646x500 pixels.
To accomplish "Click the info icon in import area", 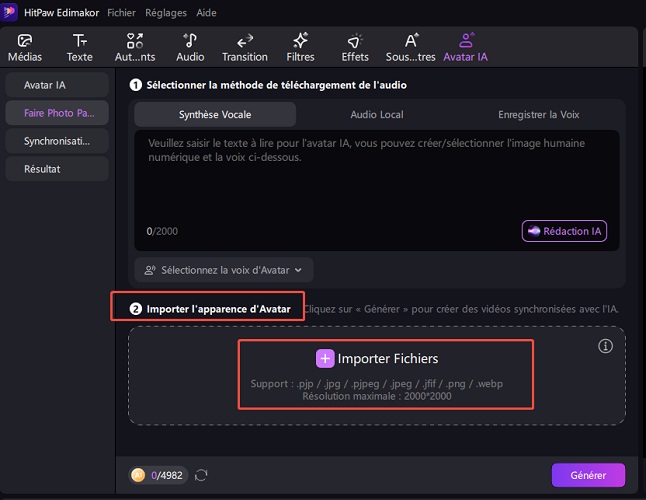I will [x=605, y=346].
